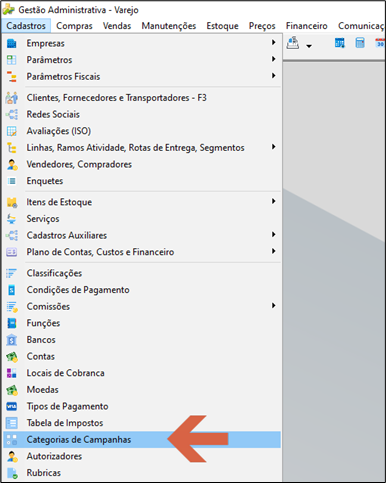Open the Financeiro menu
The image size is (386, 483).
point(306,26)
